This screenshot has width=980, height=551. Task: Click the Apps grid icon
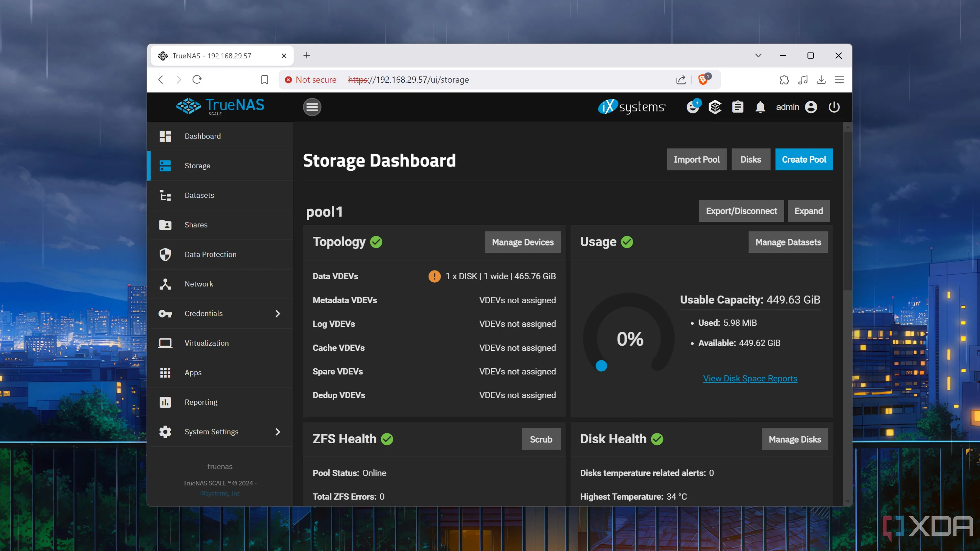point(165,373)
